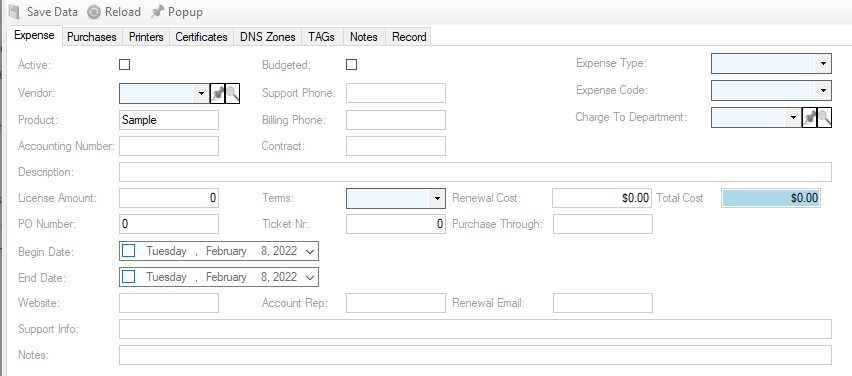Click the Reload button label
Image resolution: width=852 pixels, height=376 pixels.
[123, 12]
